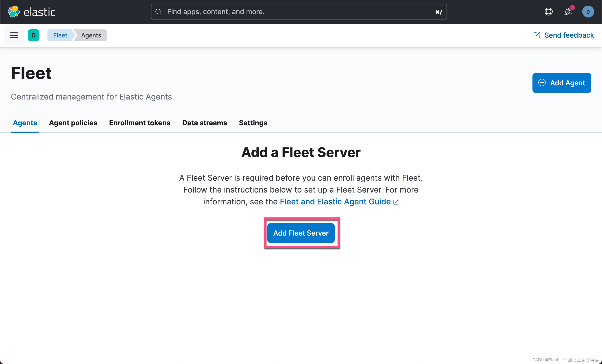The width and height of the screenshot is (602, 364).
Task: Open the Enrollment tokens tab
Action: coord(140,123)
